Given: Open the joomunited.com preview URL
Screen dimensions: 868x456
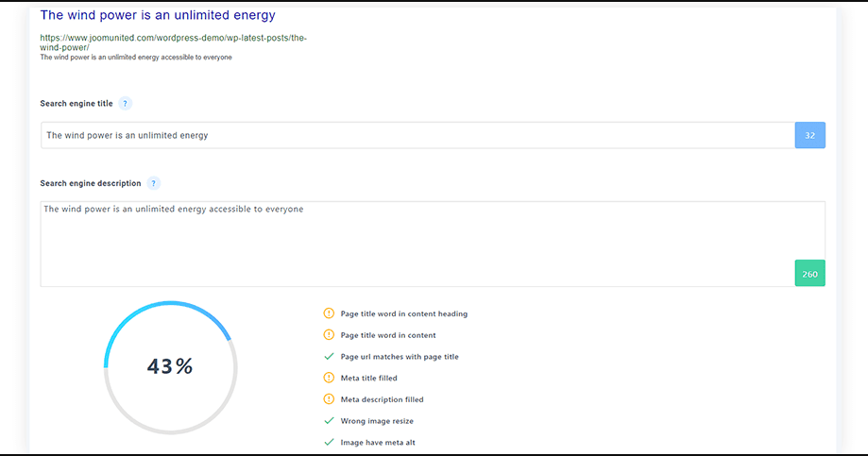Looking at the screenshot, I should coord(173,42).
